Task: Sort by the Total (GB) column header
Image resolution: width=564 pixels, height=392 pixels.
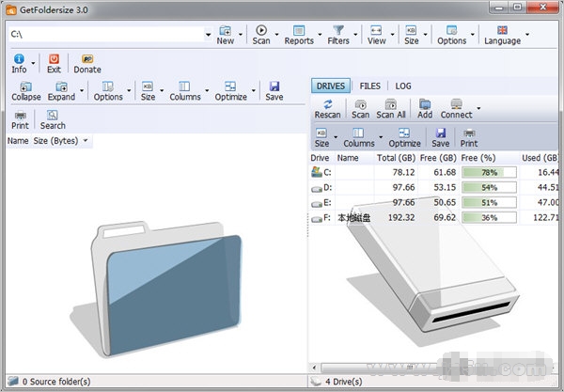Action: tap(396, 158)
